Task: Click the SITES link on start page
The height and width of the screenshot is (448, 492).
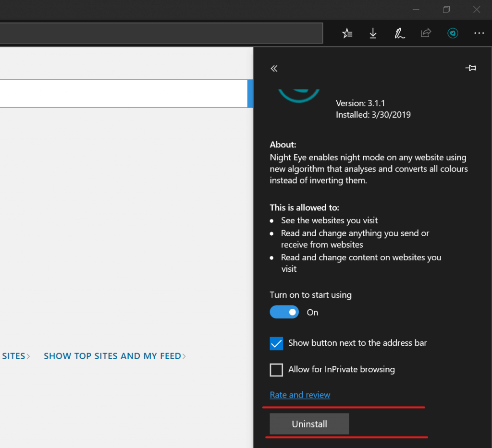Action: (x=16, y=356)
